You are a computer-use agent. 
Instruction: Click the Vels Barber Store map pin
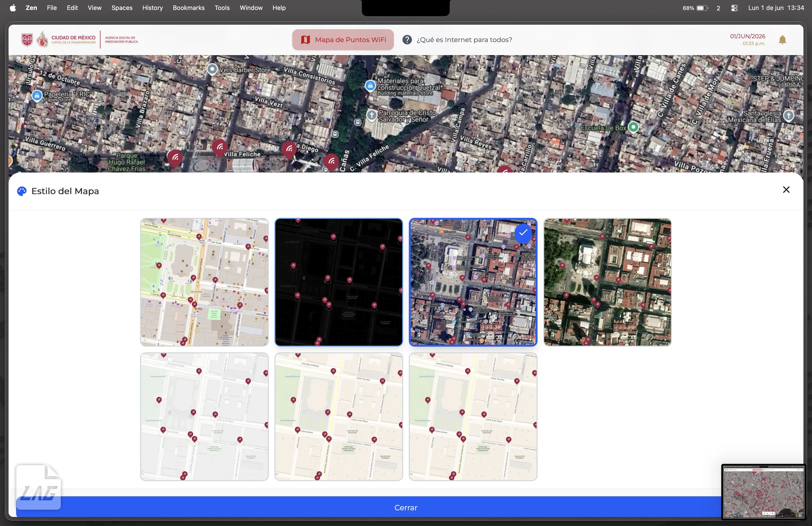click(212, 69)
